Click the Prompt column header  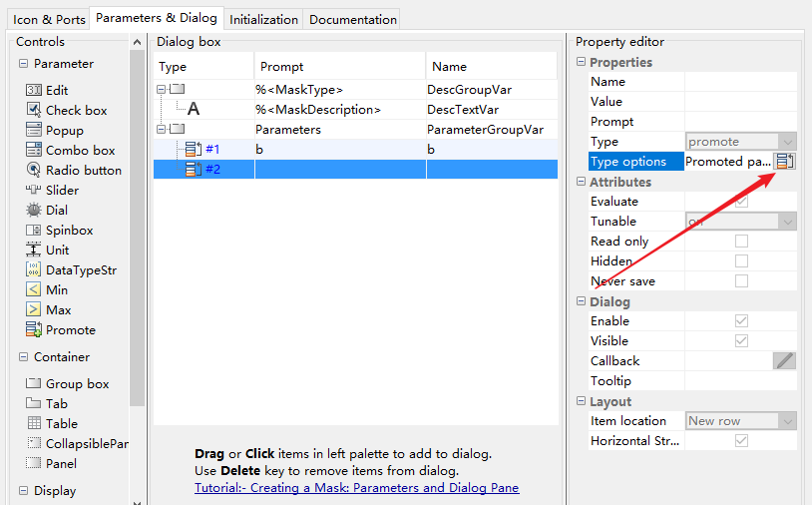(340, 66)
